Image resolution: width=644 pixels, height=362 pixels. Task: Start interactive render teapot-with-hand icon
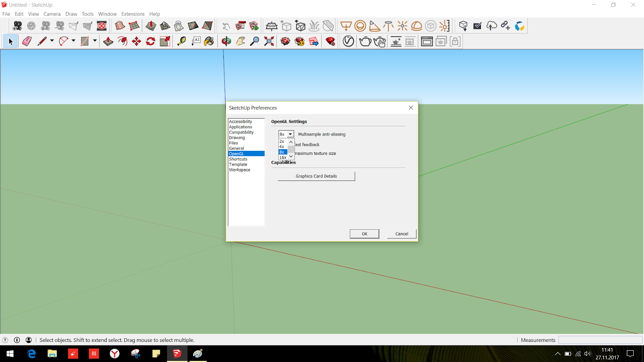coord(380,41)
